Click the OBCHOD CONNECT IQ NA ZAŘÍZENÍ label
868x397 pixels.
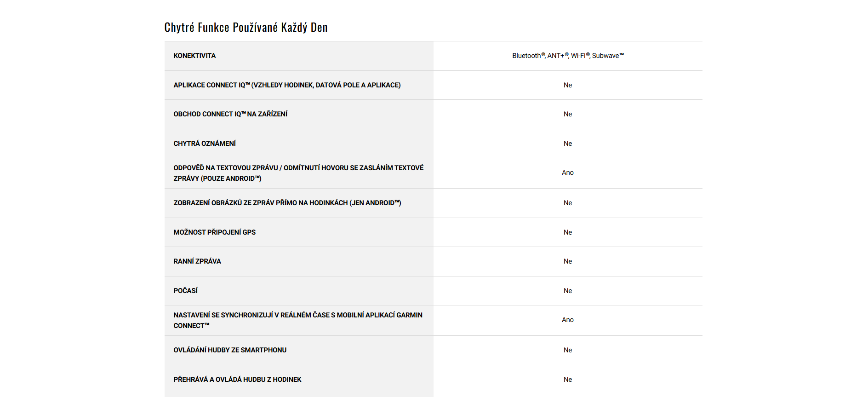(x=230, y=114)
